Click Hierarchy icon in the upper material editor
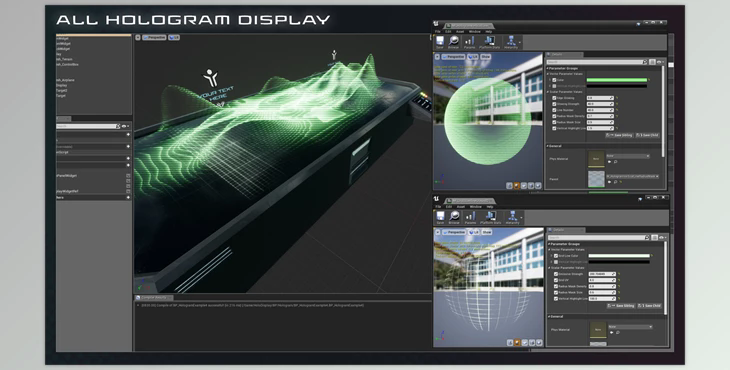 coord(511,41)
